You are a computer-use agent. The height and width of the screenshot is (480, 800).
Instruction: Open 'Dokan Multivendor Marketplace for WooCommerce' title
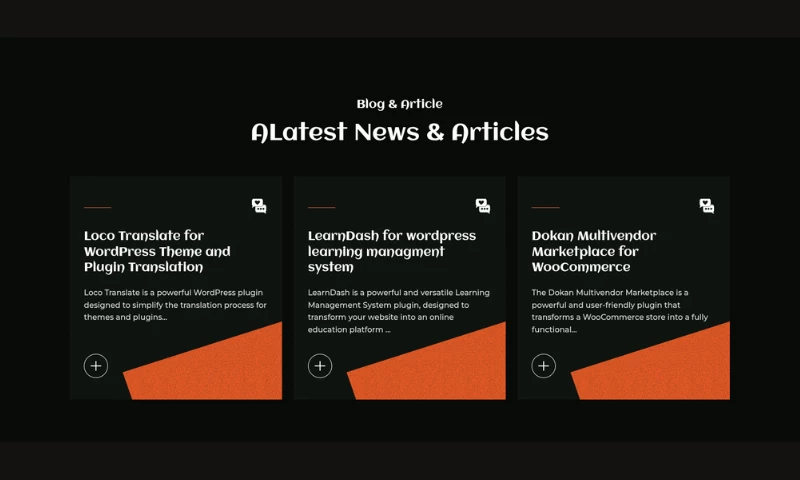pos(594,251)
